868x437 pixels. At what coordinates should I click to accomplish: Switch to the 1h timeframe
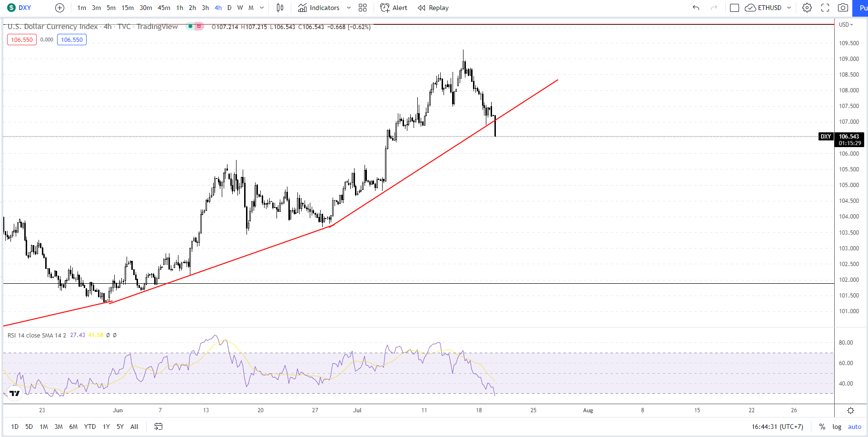coord(179,8)
